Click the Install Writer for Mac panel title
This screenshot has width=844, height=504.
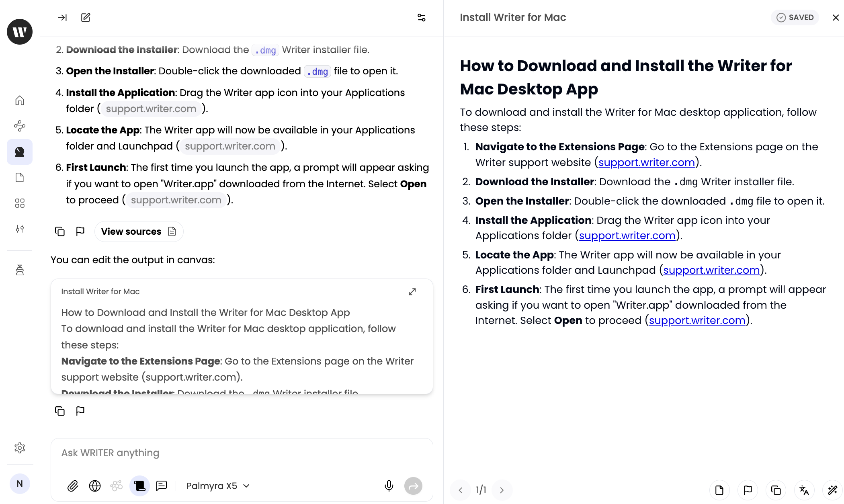(x=513, y=17)
